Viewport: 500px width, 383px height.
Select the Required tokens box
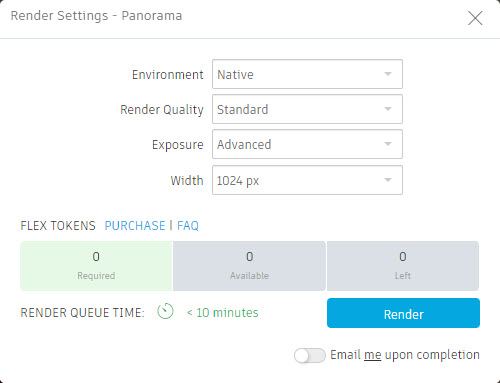coord(96,266)
